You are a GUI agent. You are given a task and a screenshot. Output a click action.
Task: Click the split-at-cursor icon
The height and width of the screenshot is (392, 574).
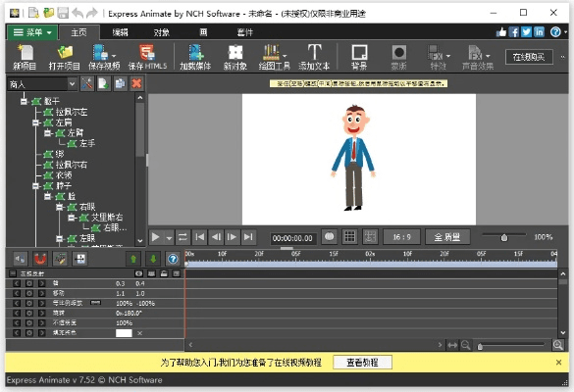pos(79,259)
